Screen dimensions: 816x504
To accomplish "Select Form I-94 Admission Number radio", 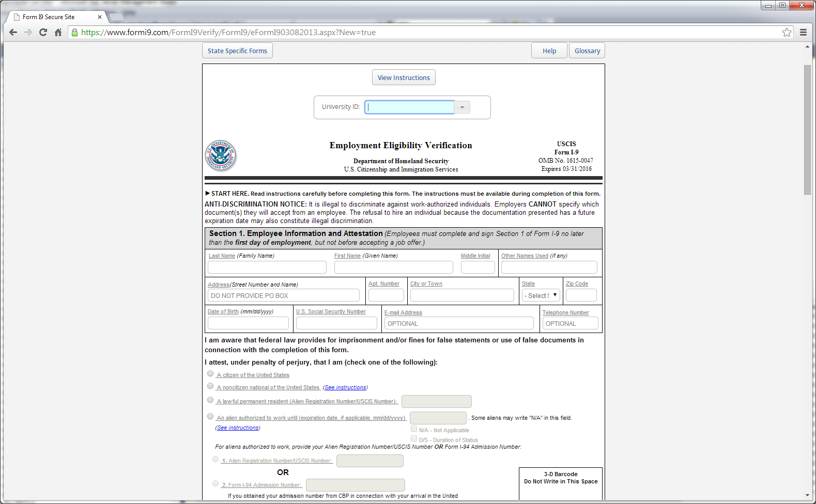I will [215, 483].
